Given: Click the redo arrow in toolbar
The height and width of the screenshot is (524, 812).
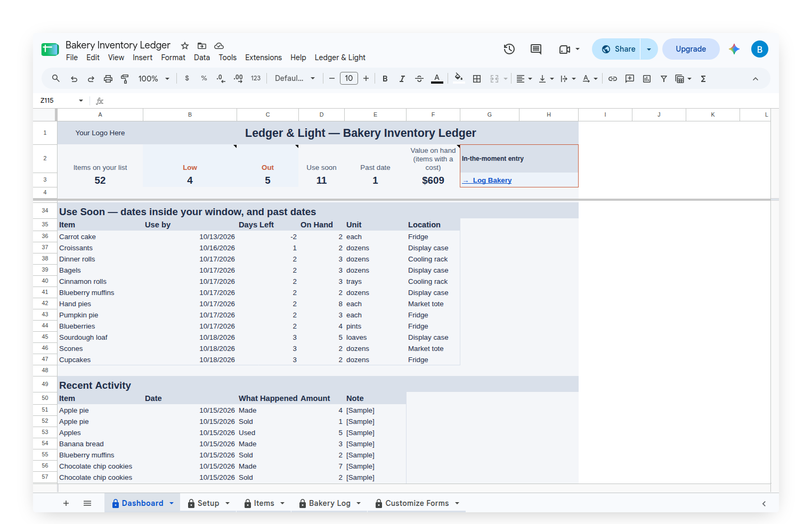Looking at the screenshot, I should point(91,79).
